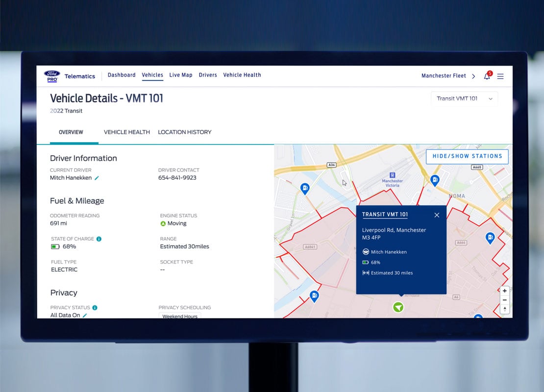Click the odometer value 691 mi

pos(59,223)
